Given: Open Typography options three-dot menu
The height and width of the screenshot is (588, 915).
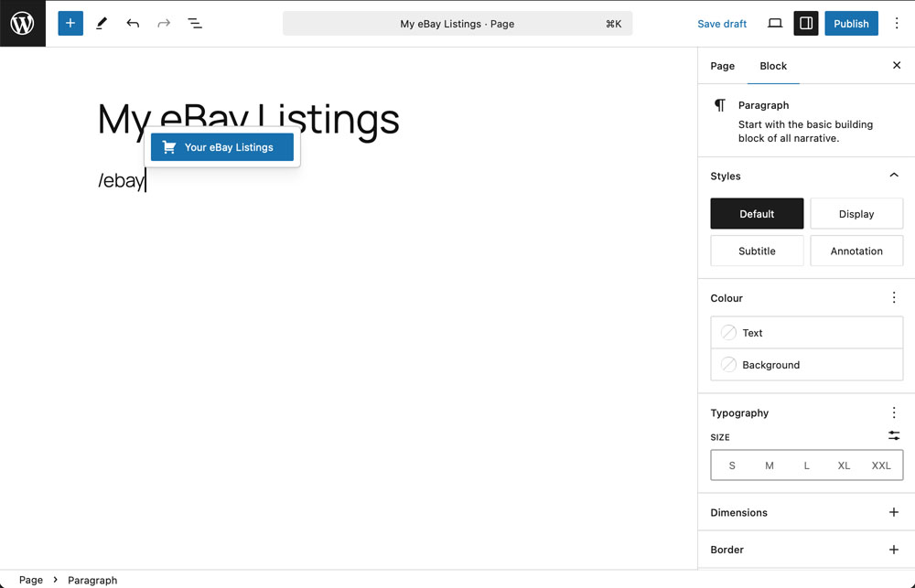Looking at the screenshot, I should click(893, 412).
